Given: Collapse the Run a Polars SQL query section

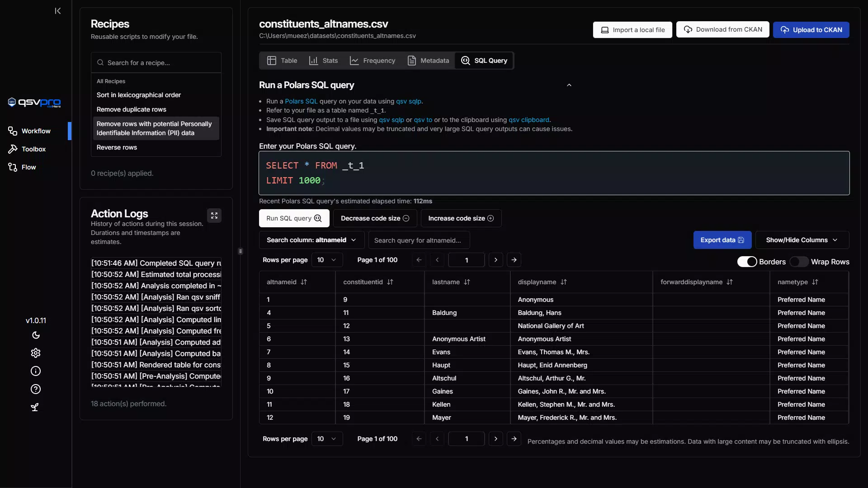Looking at the screenshot, I should click(x=569, y=85).
